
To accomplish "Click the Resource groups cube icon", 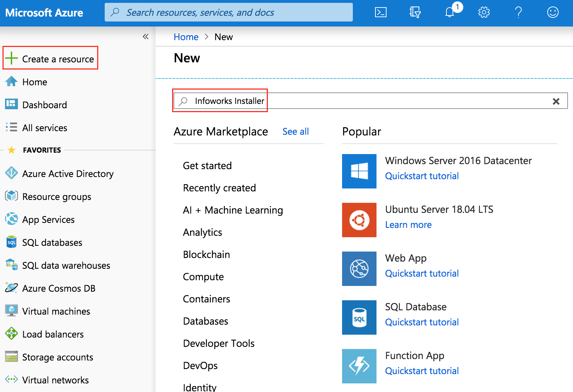I will tap(11, 196).
